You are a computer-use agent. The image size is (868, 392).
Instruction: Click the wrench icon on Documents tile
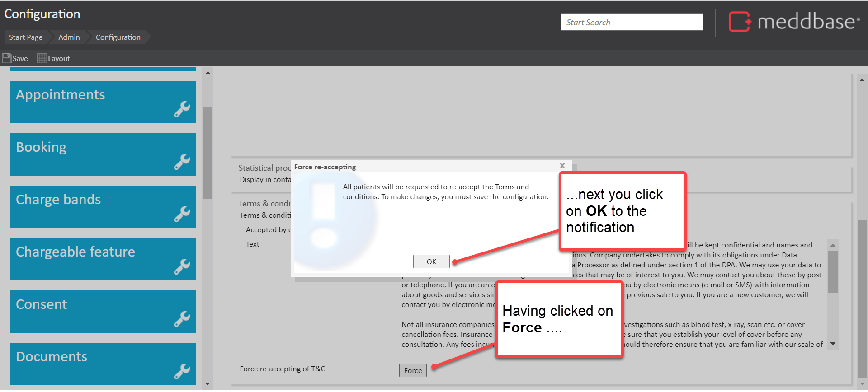pos(182,371)
